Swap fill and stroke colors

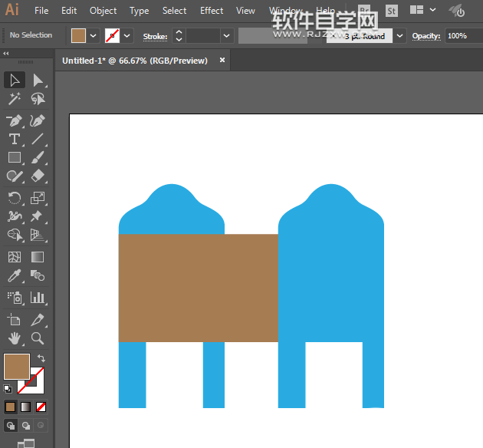(41, 358)
